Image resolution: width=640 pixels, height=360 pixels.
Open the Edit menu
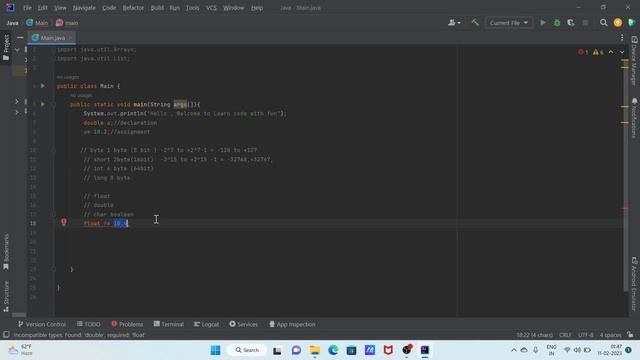click(42, 8)
